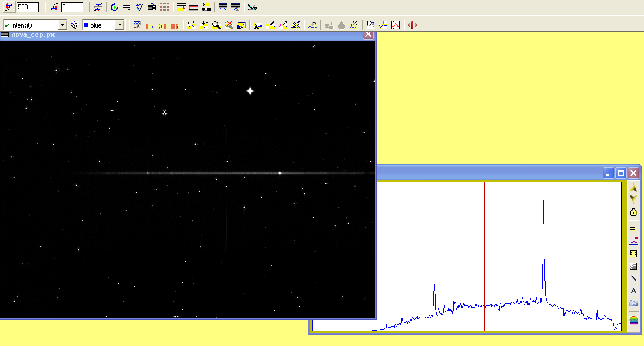The height and width of the screenshot is (346, 644).
Task: Choose the diagonal line drawing tool
Action: [633, 278]
